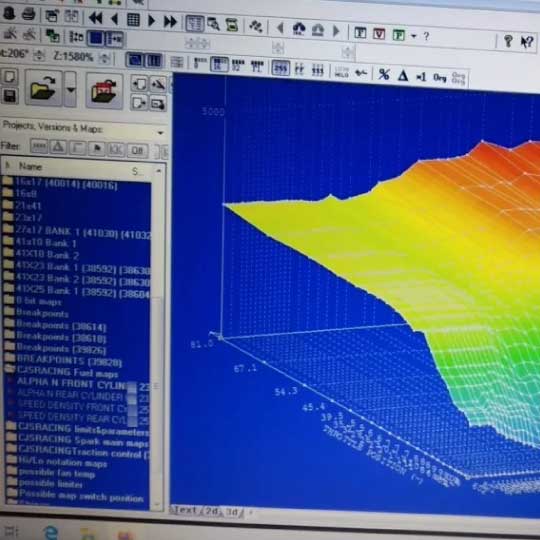Click the green boxed F icon

398,35
